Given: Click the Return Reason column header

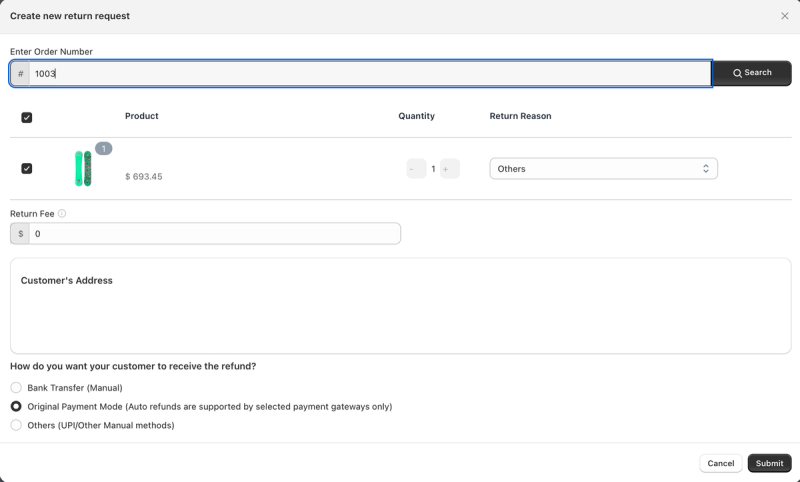Looking at the screenshot, I should [520, 116].
